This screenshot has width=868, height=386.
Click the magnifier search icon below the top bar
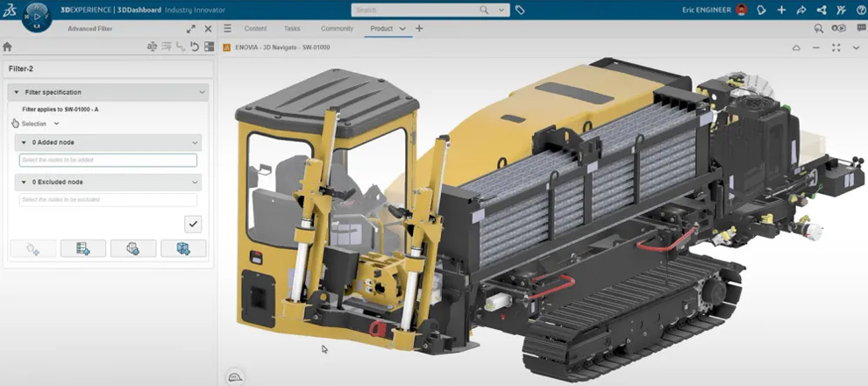[818, 28]
